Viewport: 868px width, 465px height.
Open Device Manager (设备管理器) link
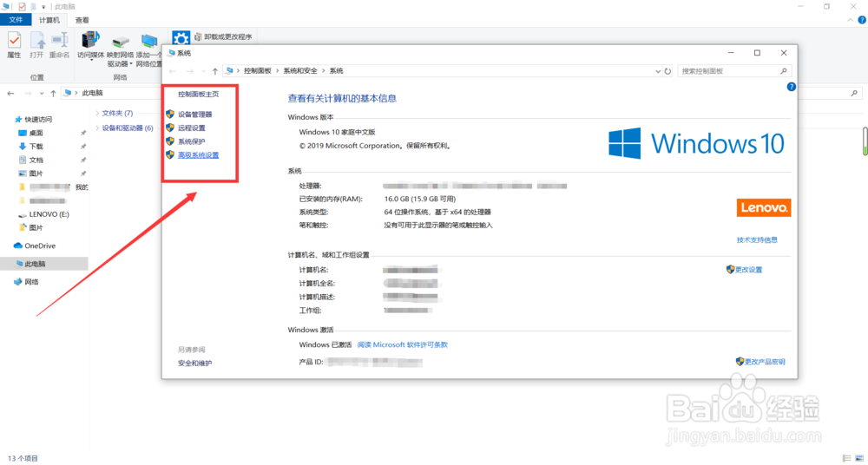pyautogui.click(x=194, y=115)
